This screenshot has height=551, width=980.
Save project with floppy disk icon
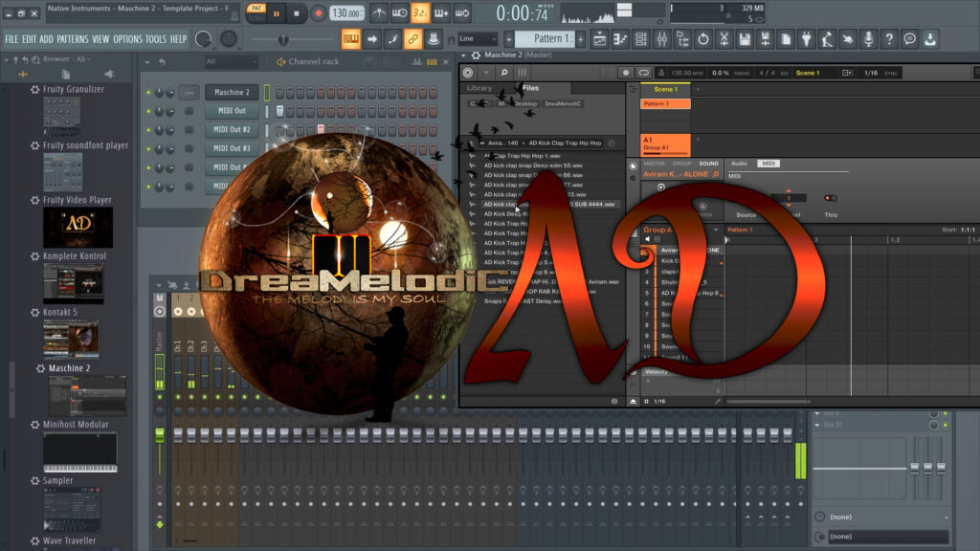point(745,39)
